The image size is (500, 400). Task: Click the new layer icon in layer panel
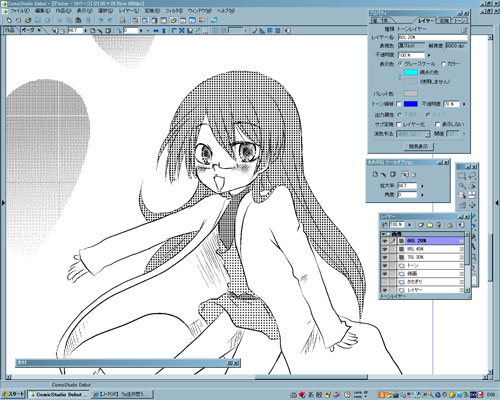pyautogui.click(x=421, y=225)
